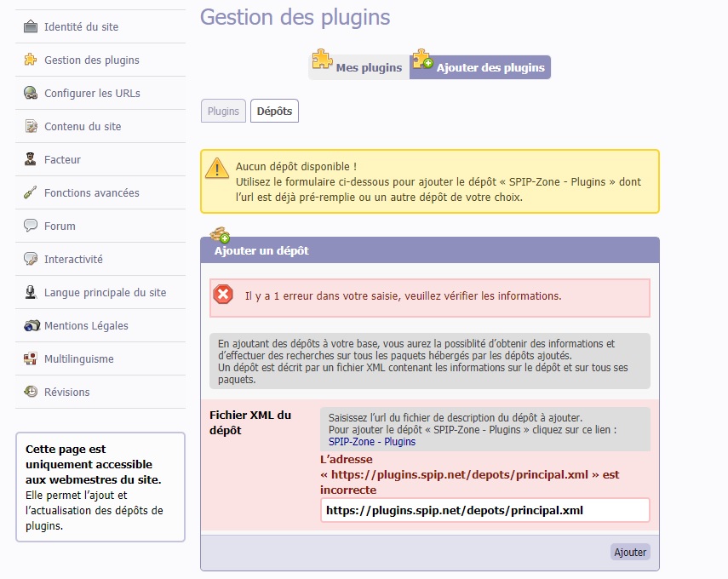Click the 'Cette page est uniquement accessible' info box

(100, 487)
